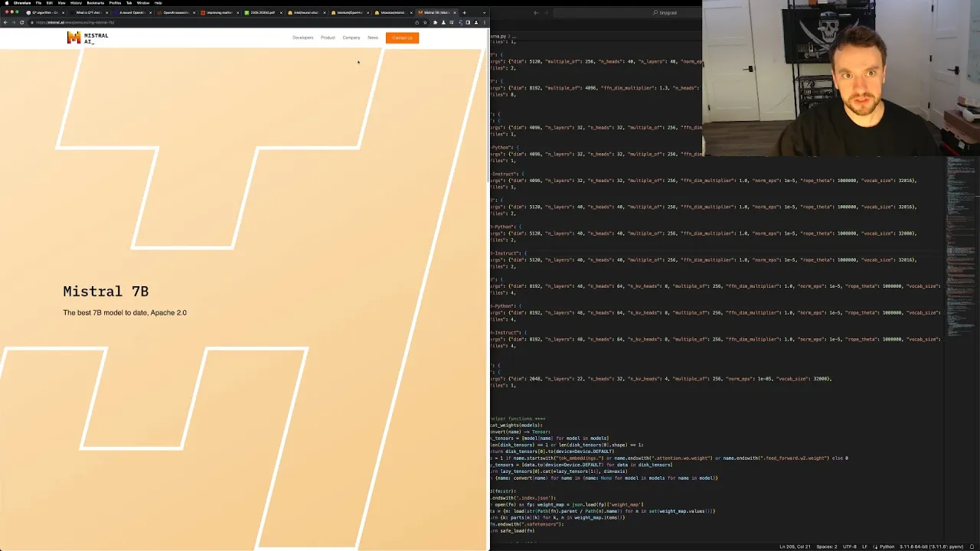Open Chrome's three-dot menu

[484, 22]
